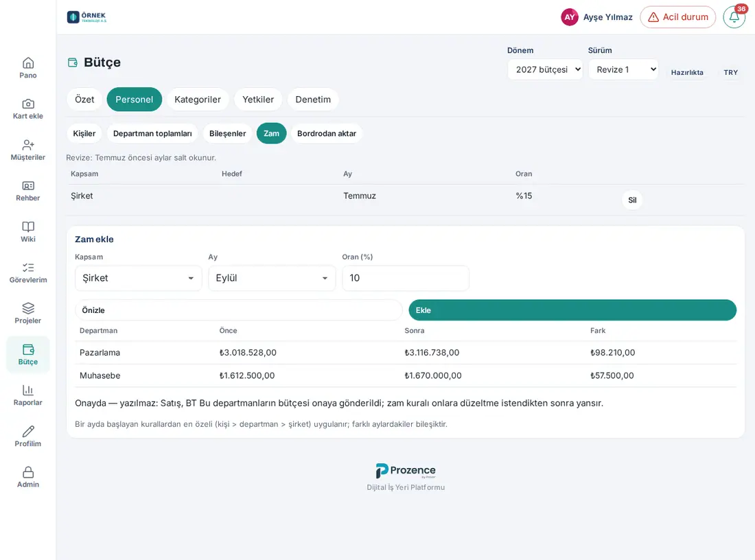Click the Acil durum button
This screenshot has height=560, width=755.
point(677,17)
